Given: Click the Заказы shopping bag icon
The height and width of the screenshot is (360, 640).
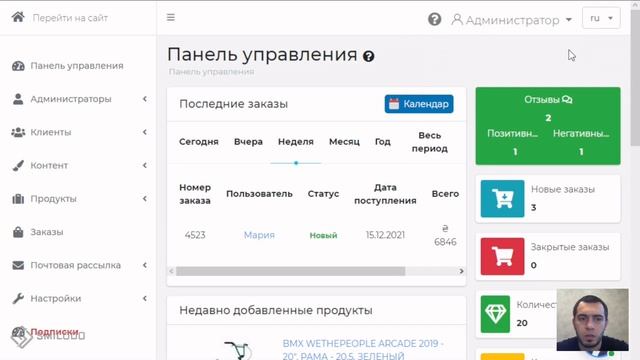Looking at the screenshot, I should pyautogui.click(x=18, y=232).
